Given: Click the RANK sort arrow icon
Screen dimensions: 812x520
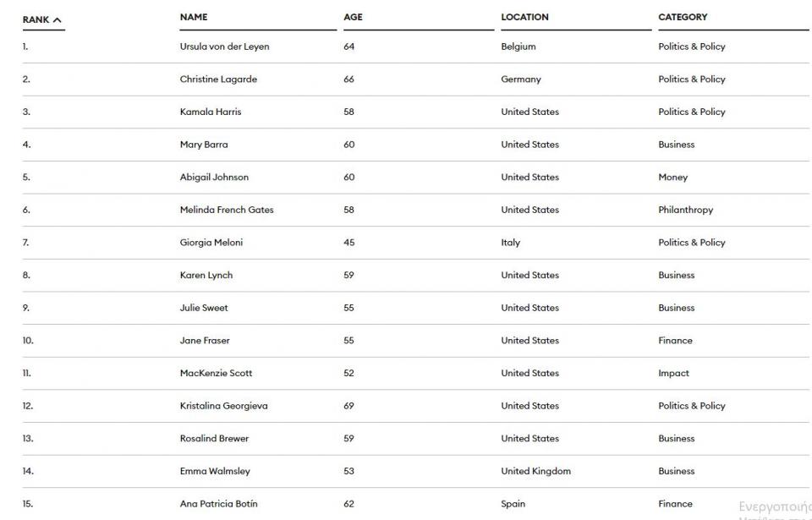Looking at the screenshot, I should tap(58, 20).
